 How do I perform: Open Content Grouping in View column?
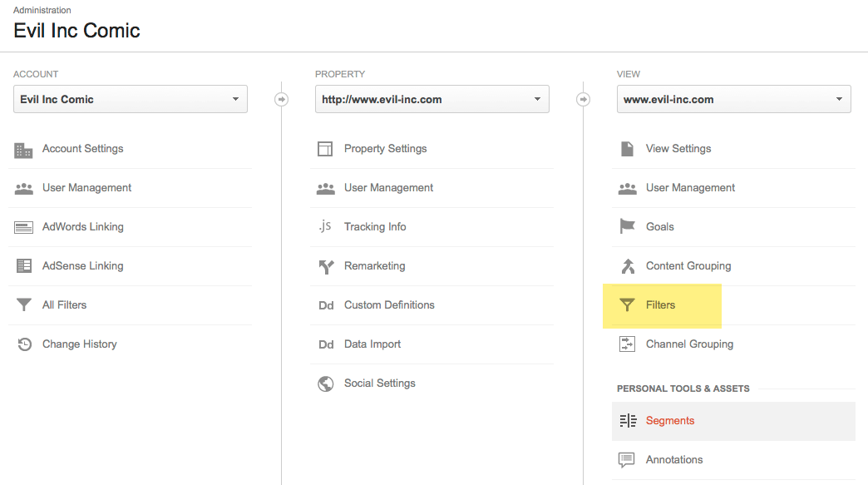pos(688,266)
